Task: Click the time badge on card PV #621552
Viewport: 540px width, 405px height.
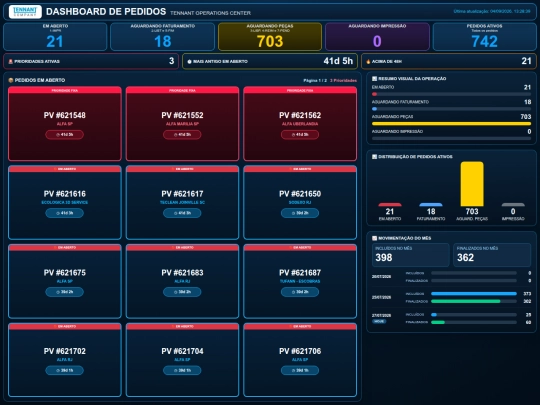Action: pyautogui.click(x=182, y=135)
